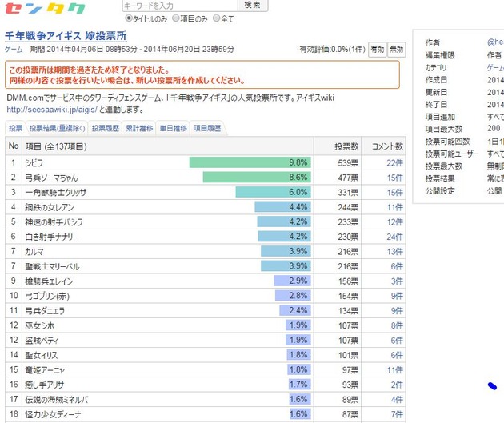Switch to the 単日推移 tab

pos(173,128)
